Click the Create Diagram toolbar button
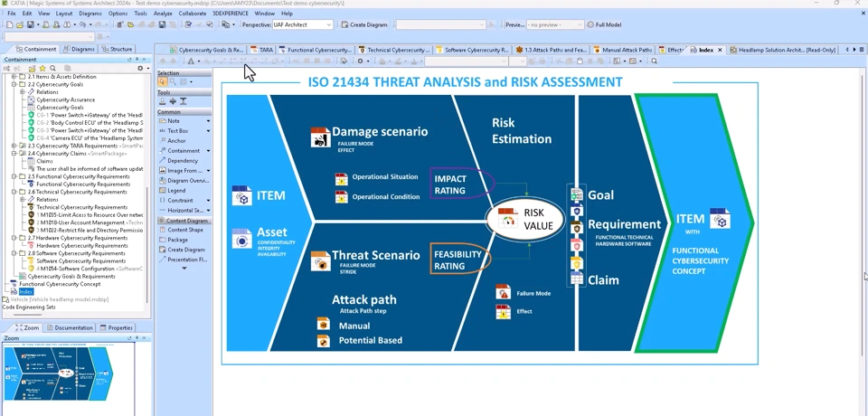This screenshot has width=868, height=416. (x=364, y=24)
